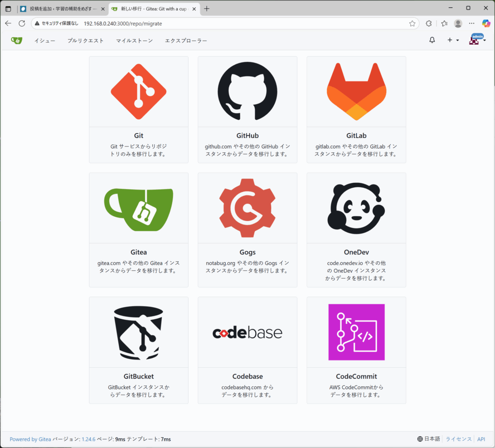Open the 日本語 language selector
495x448 pixels.
tap(429, 439)
